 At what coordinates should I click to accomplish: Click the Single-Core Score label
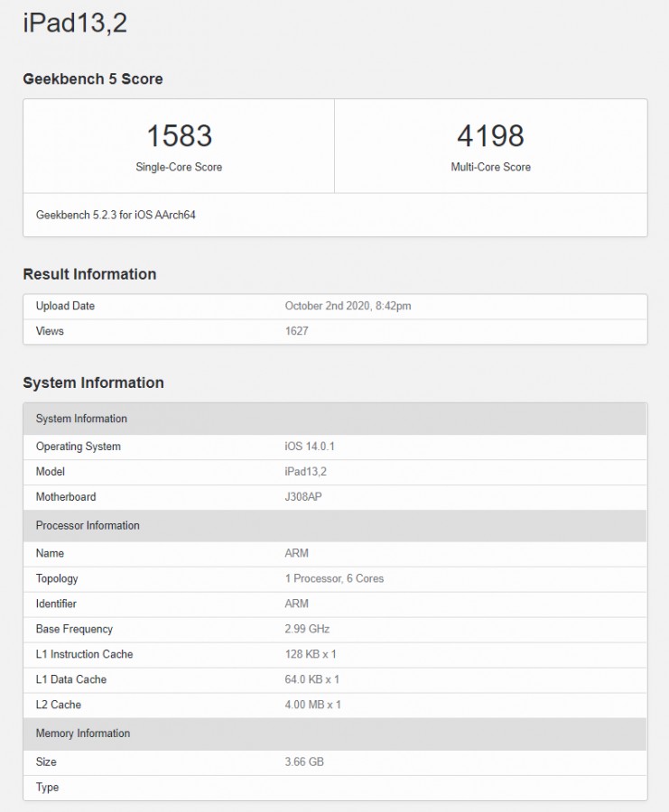[179, 167]
